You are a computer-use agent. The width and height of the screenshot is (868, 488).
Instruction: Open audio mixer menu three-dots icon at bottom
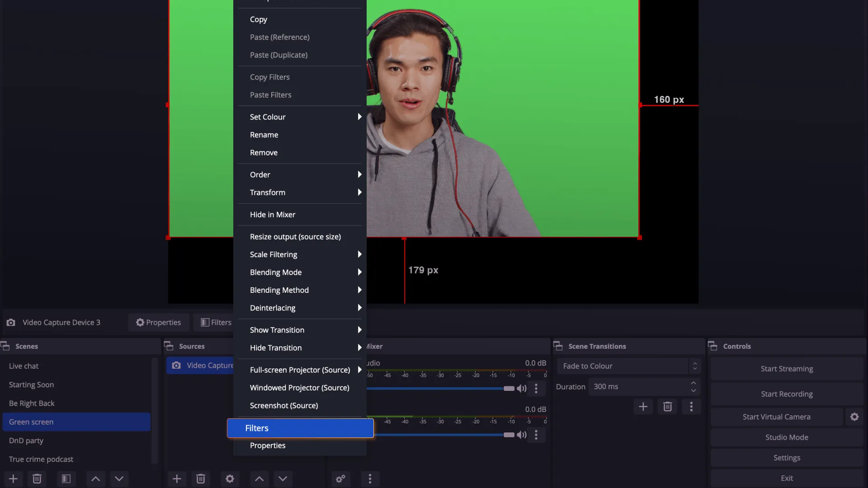coord(370,479)
